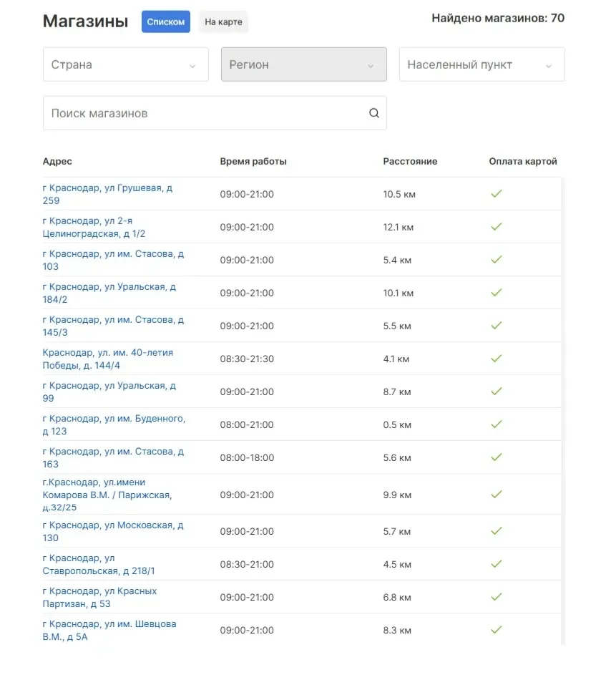Open store at 40-летия Победы, д. 144/4
Screen dimensions: 616x675
(x=107, y=359)
